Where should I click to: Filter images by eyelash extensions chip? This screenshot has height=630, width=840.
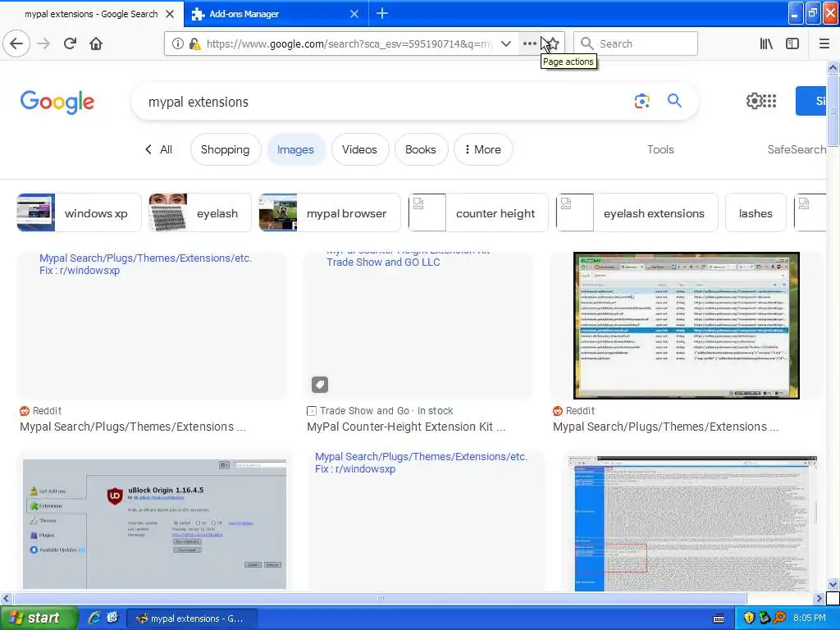click(x=637, y=212)
